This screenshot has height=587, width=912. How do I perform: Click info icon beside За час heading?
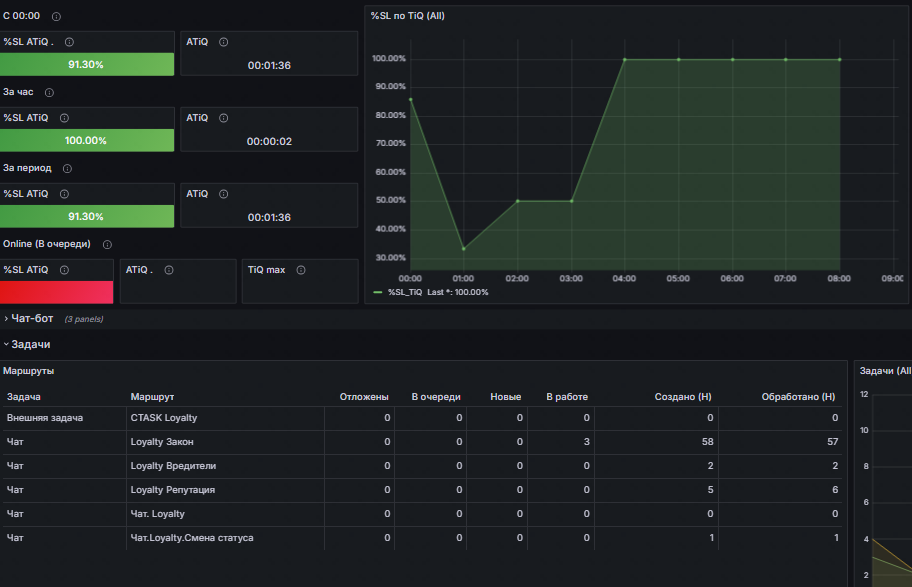tap(49, 92)
